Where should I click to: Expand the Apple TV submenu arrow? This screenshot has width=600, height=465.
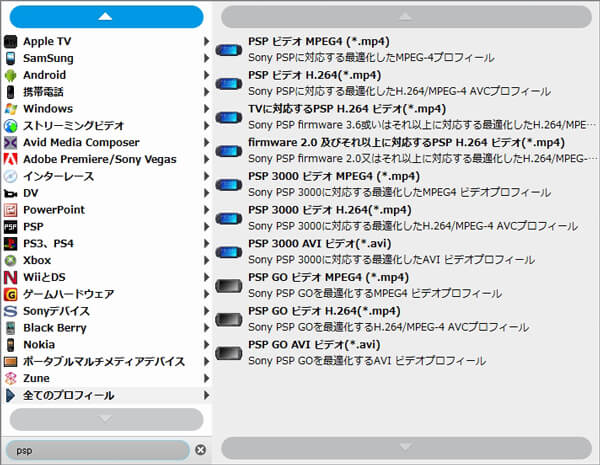pyautogui.click(x=206, y=41)
